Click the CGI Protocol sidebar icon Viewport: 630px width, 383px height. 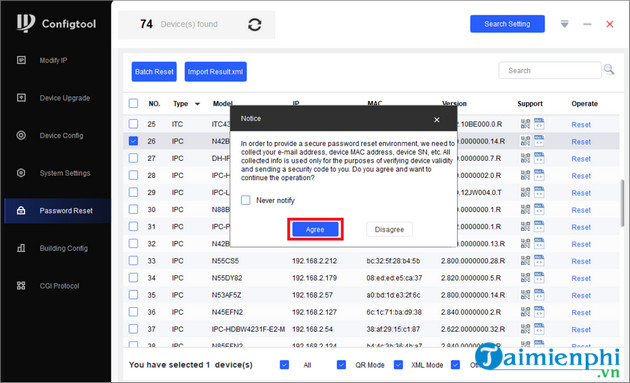tap(21, 286)
